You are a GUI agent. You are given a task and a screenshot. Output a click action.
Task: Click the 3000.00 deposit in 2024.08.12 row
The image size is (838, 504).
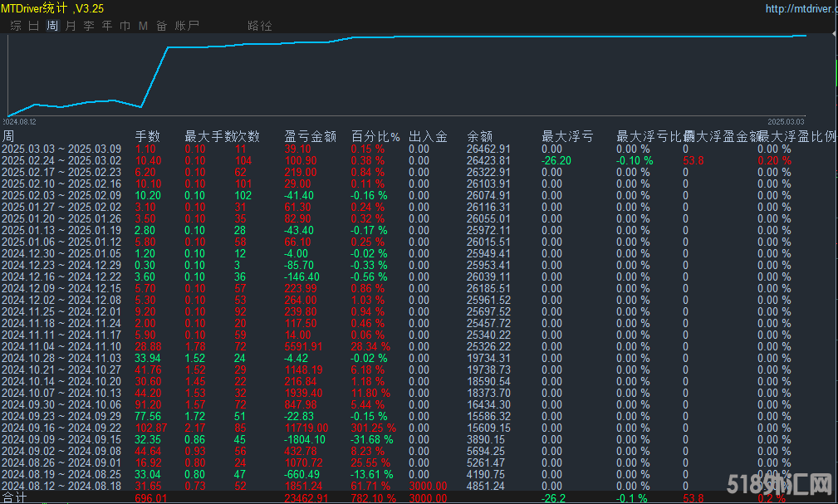[x=428, y=487]
